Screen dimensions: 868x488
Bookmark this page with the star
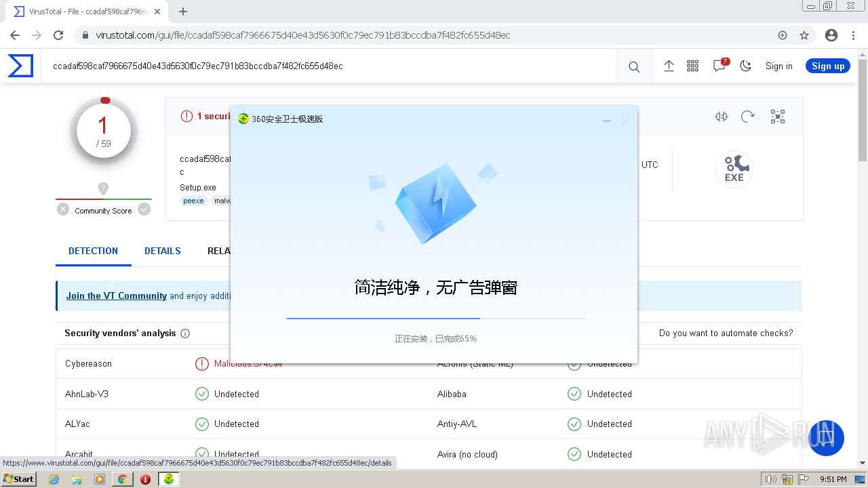804,35
